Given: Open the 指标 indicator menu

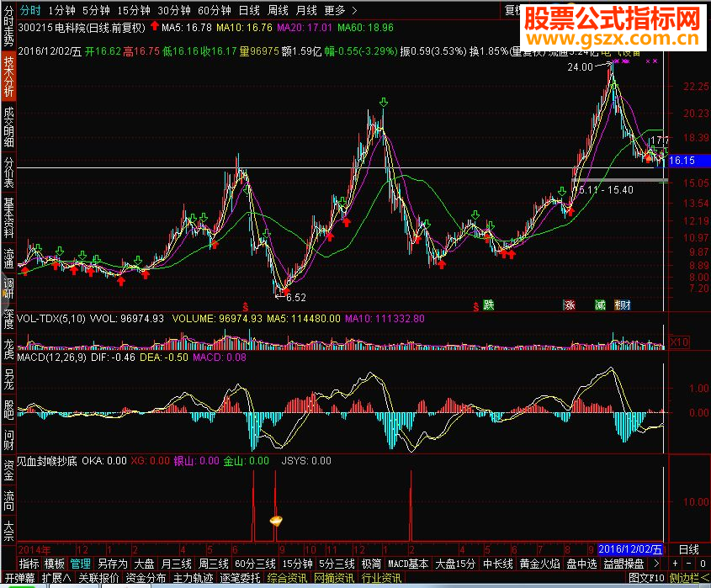Looking at the screenshot, I should coord(29,564).
